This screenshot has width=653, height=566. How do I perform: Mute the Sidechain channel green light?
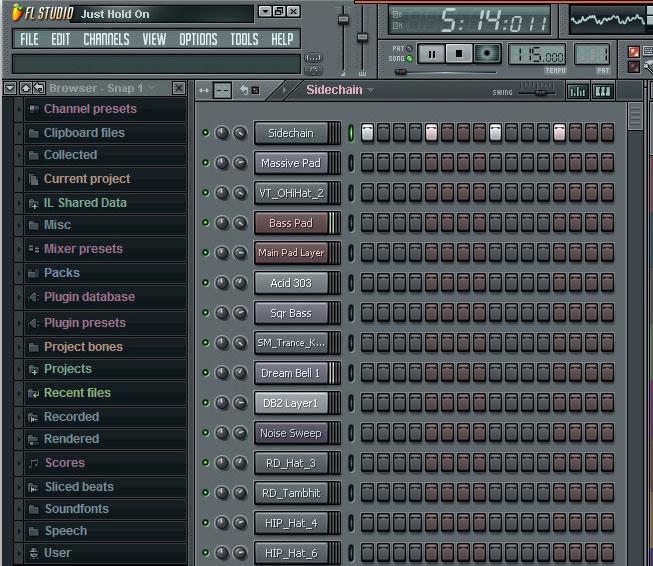[x=205, y=133]
